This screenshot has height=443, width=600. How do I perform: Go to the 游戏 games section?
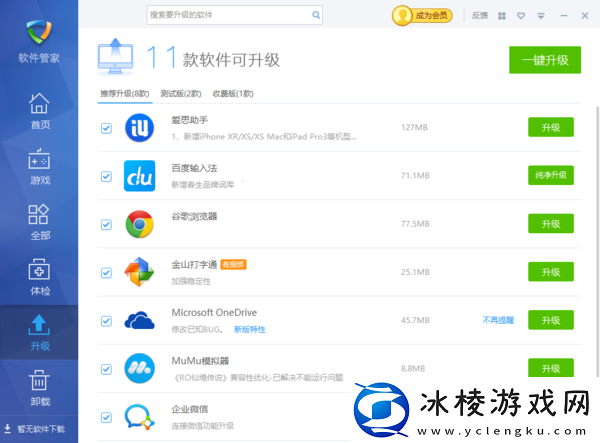pyautogui.click(x=39, y=166)
